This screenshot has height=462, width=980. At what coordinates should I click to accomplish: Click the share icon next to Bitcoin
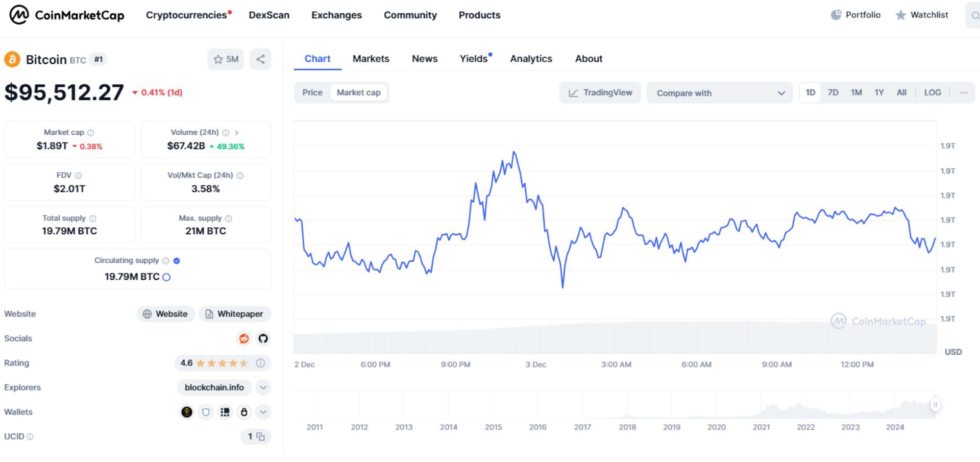click(260, 59)
